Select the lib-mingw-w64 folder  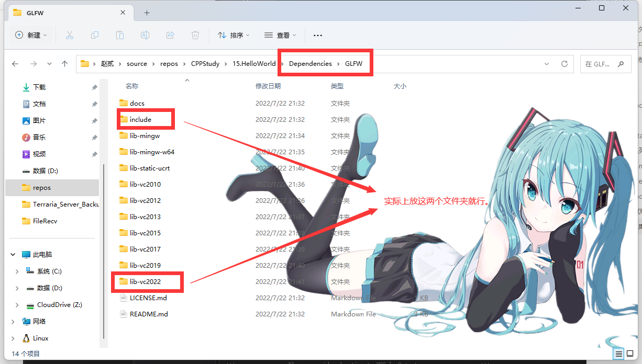[x=152, y=152]
